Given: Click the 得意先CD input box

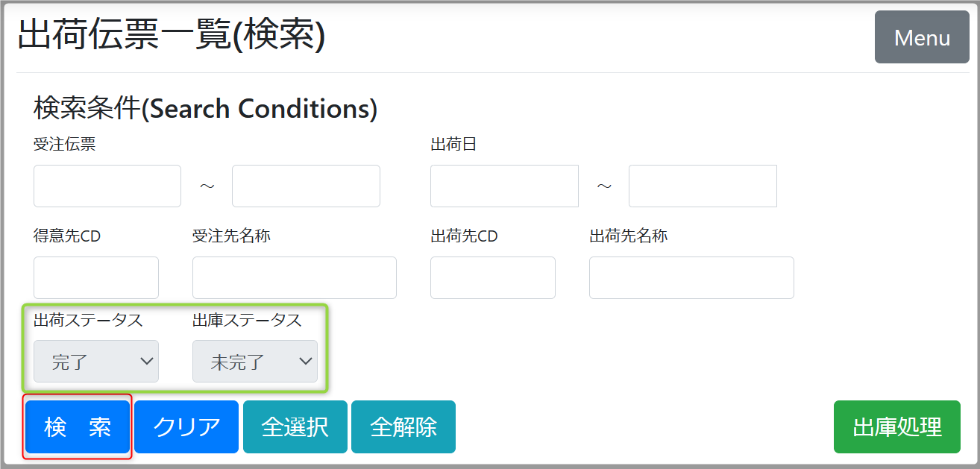Looking at the screenshot, I should point(96,277).
